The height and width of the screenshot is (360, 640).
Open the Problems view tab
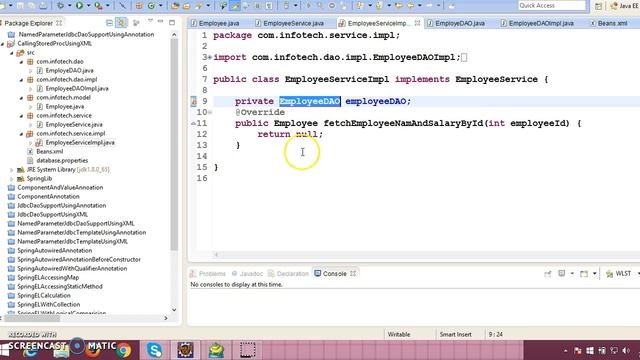tap(208, 273)
